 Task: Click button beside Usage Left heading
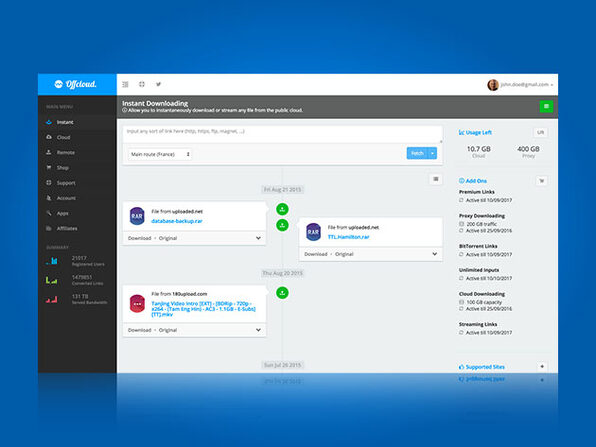click(540, 132)
